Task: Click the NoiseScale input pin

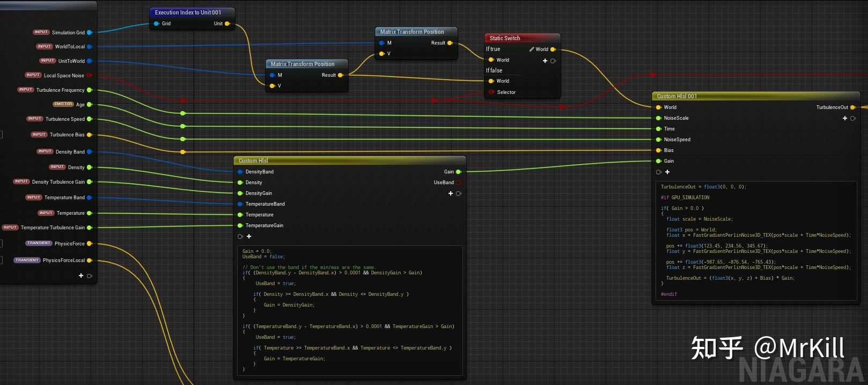Action: [x=659, y=118]
